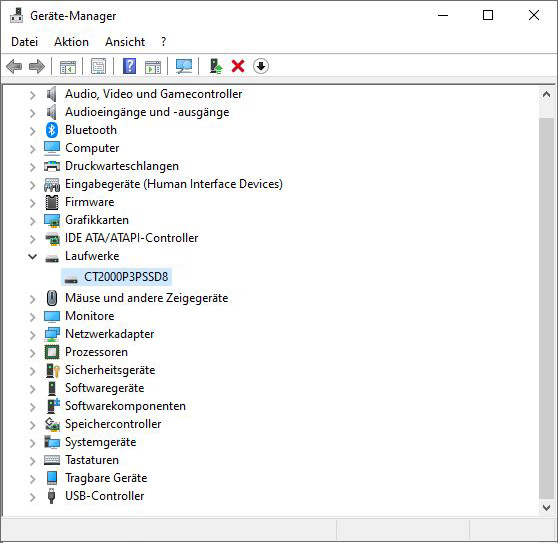Open the Ansicht menu
The width and height of the screenshot is (558, 543).
tap(125, 42)
